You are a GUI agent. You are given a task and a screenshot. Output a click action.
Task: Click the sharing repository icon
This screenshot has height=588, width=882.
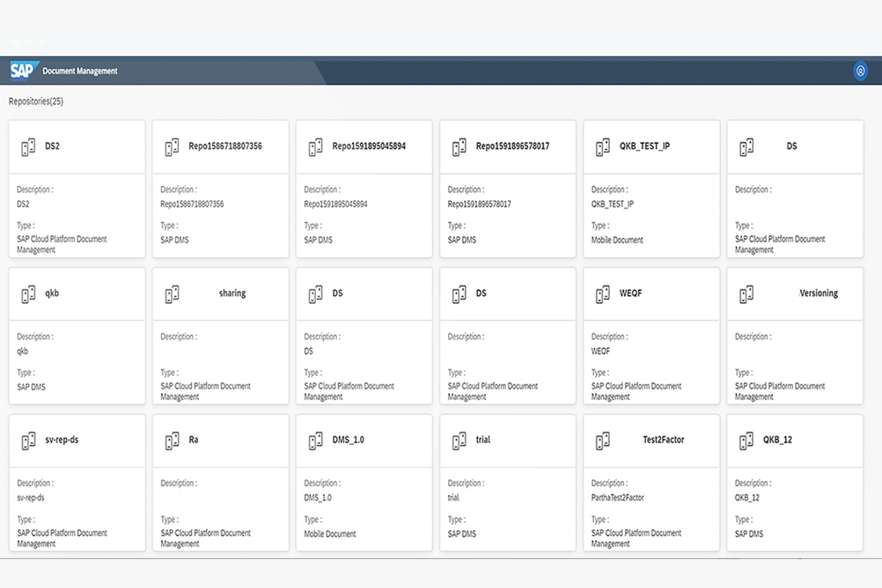pyautogui.click(x=172, y=294)
